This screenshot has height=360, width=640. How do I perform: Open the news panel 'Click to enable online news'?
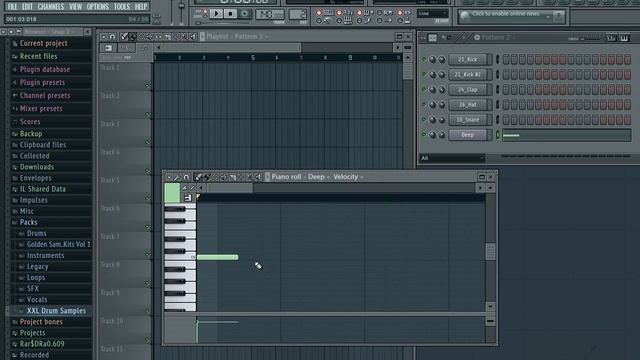(x=511, y=16)
